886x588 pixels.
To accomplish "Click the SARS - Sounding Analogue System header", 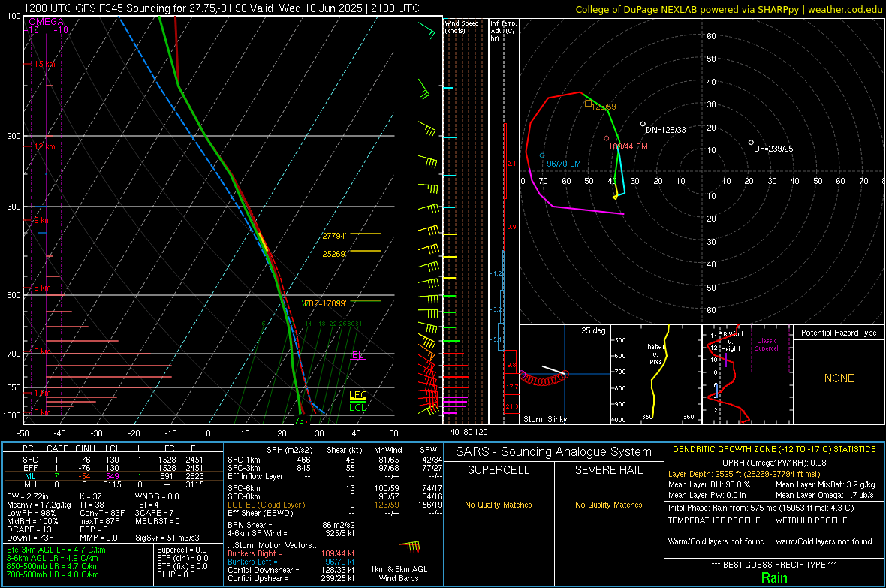I will [x=554, y=452].
